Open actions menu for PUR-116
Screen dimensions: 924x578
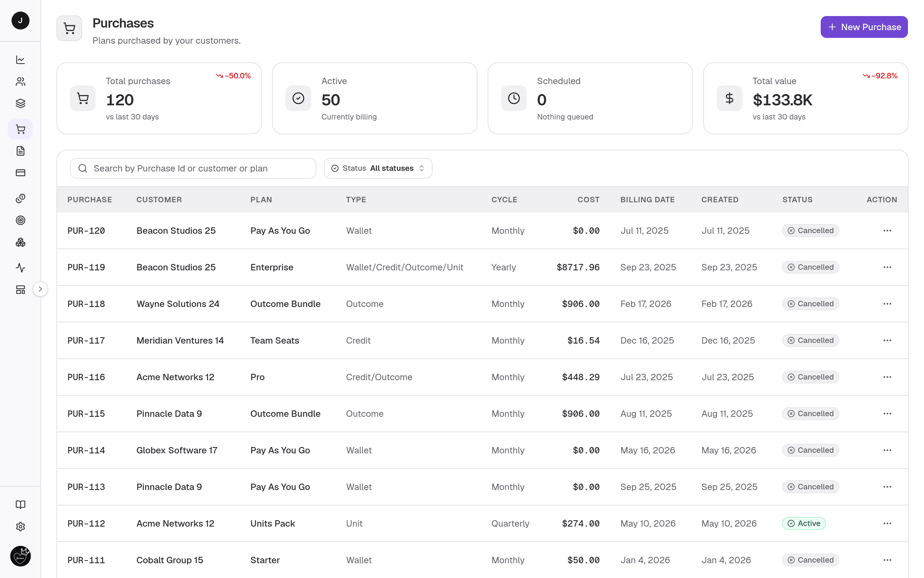point(887,377)
